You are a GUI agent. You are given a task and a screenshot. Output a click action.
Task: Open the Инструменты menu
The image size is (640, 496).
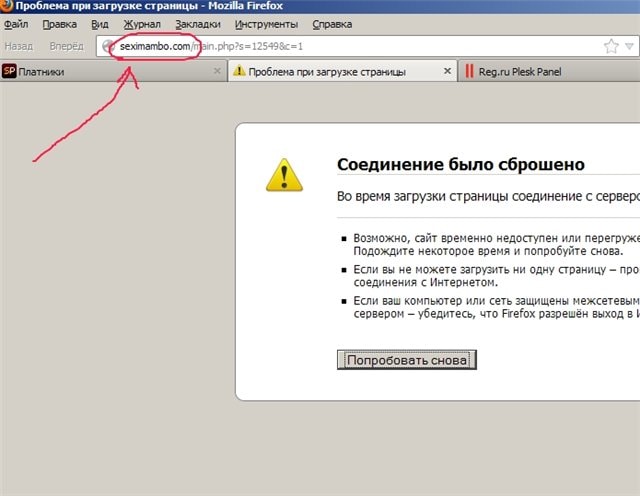[266, 24]
